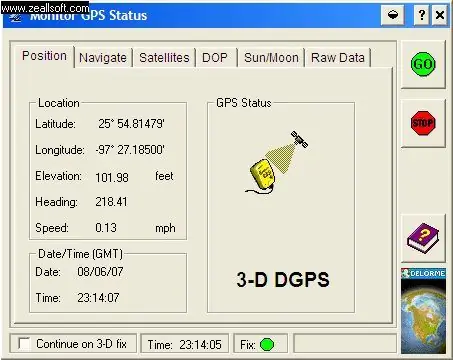The height and width of the screenshot is (360, 453).
Task: Click the 3-D DGPS status text
Action: tap(283, 279)
